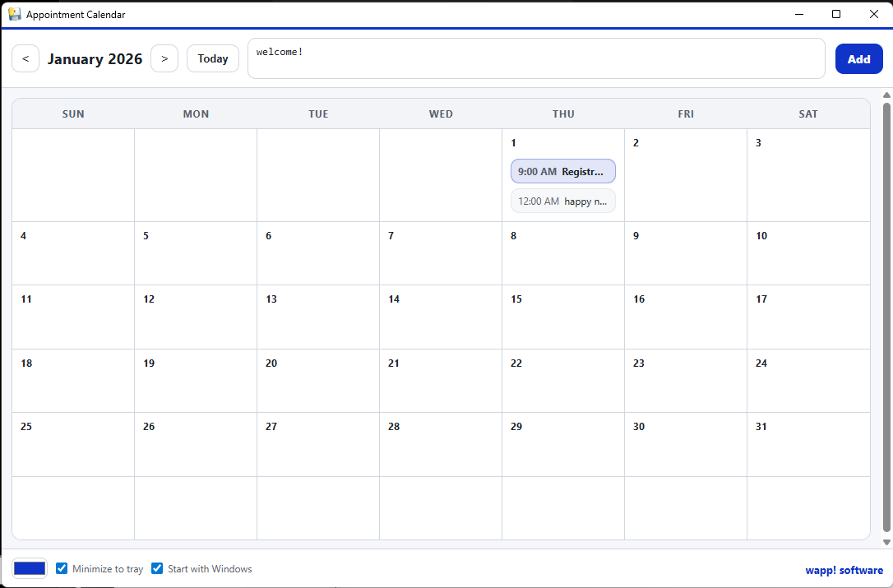This screenshot has width=893, height=588.
Task: Click the Appointment Calendar app icon in the title bar
Action: click(x=15, y=14)
